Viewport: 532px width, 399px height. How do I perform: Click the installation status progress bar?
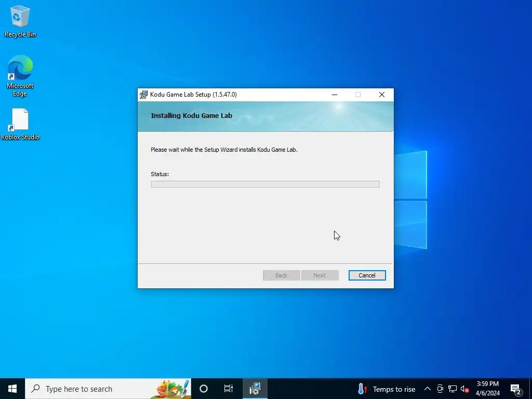pyautogui.click(x=265, y=184)
